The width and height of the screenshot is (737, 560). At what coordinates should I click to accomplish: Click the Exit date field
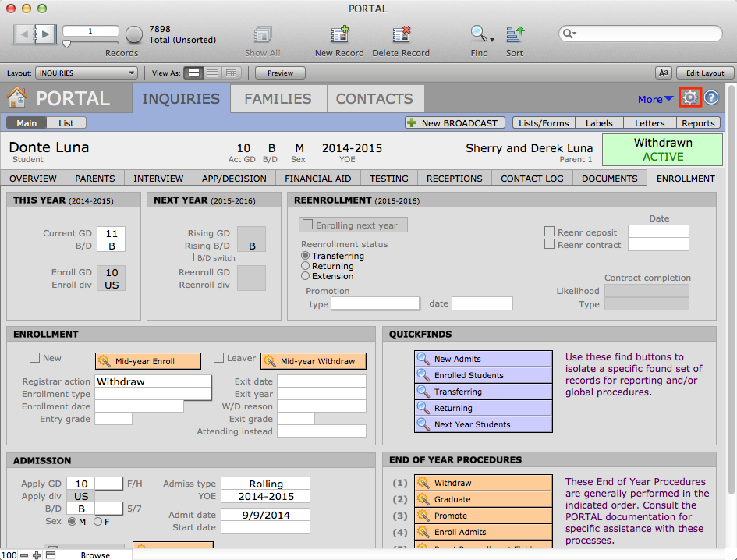coord(321,381)
